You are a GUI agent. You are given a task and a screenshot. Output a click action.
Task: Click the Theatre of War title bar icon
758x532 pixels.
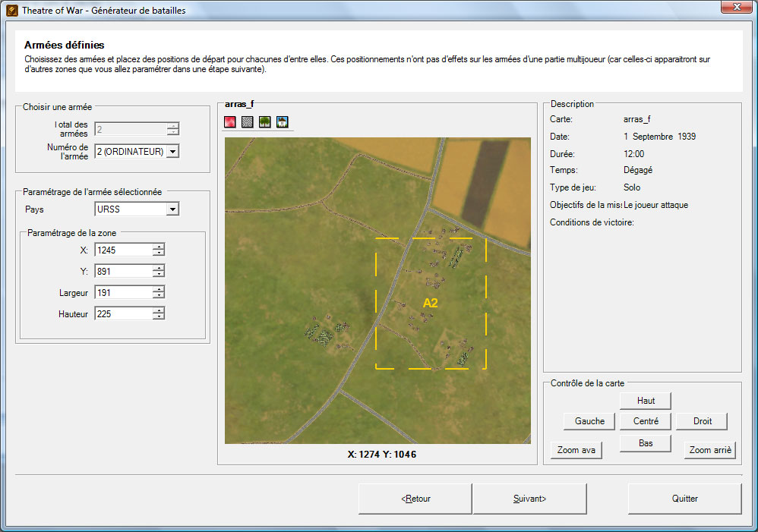click(x=11, y=11)
